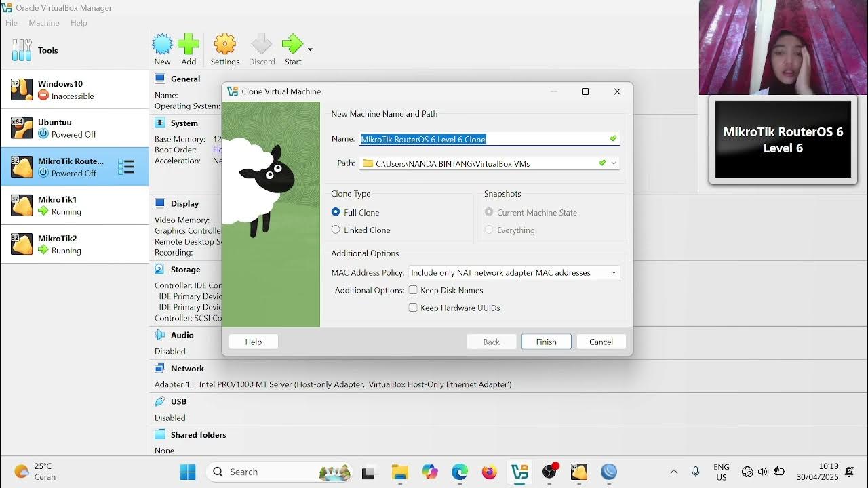Image resolution: width=868 pixels, height=488 pixels.
Task: Select Everything snapshot option
Action: coord(489,230)
